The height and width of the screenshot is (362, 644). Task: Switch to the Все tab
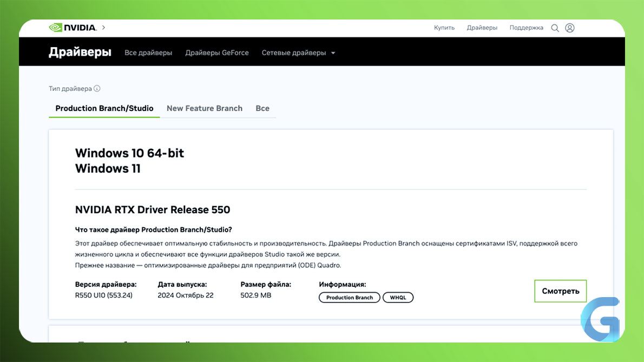pyautogui.click(x=262, y=108)
